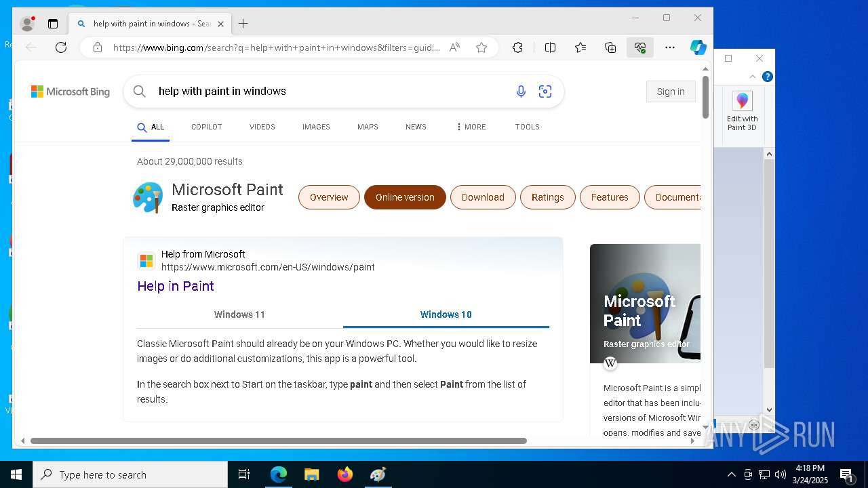Click the address bar URL
This screenshot has width=868, height=488.
pyautogui.click(x=276, y=47)
